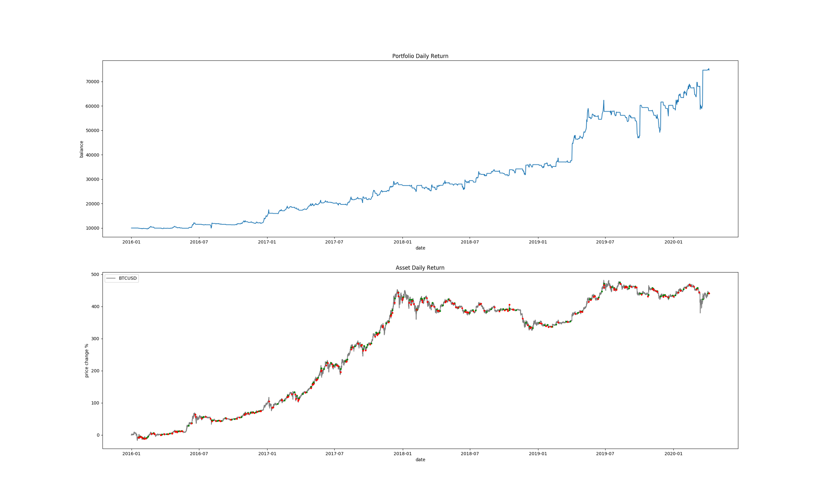This screenshot has width=820, height=504.
Task: Click the Portfolio Daily Return chart title
Action: point(420,56)
